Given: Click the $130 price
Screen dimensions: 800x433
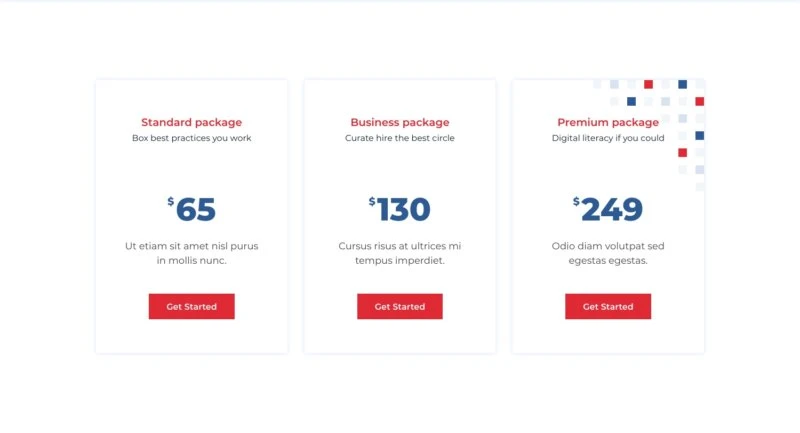Looking at the screenshot, I should coord(403,210).
